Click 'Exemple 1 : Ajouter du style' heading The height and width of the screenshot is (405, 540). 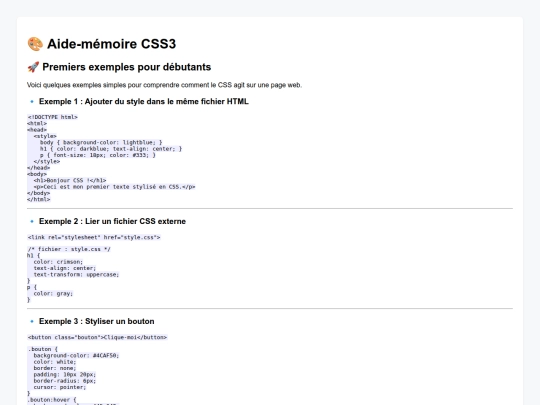[x=144, y=102]
